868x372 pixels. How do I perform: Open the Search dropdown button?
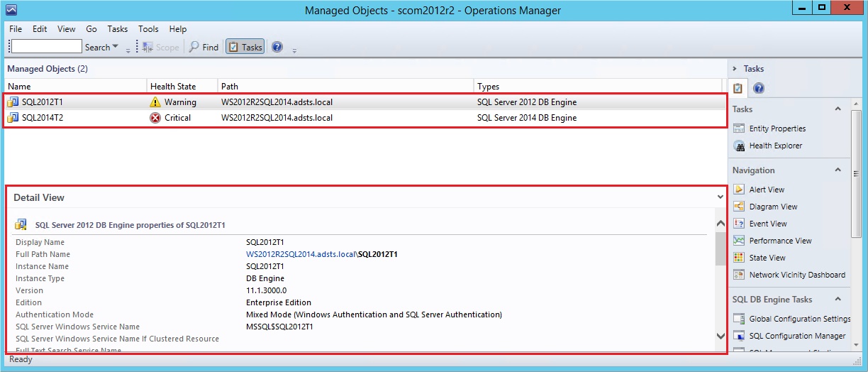click(101, 48)
